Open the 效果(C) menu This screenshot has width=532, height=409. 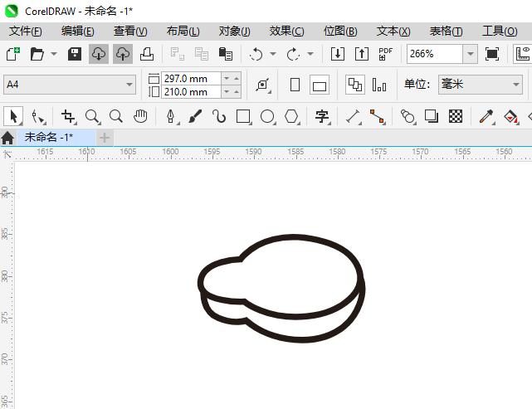coord(286,32)
